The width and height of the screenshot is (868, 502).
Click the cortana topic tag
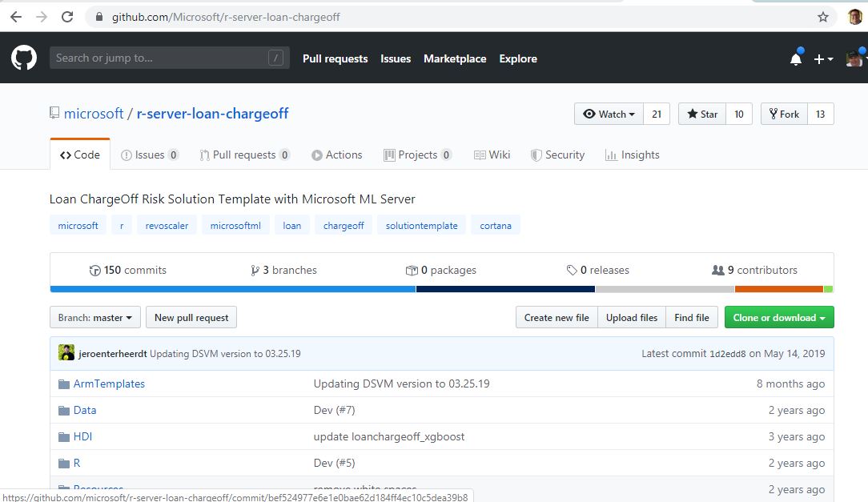coord(496,225)
